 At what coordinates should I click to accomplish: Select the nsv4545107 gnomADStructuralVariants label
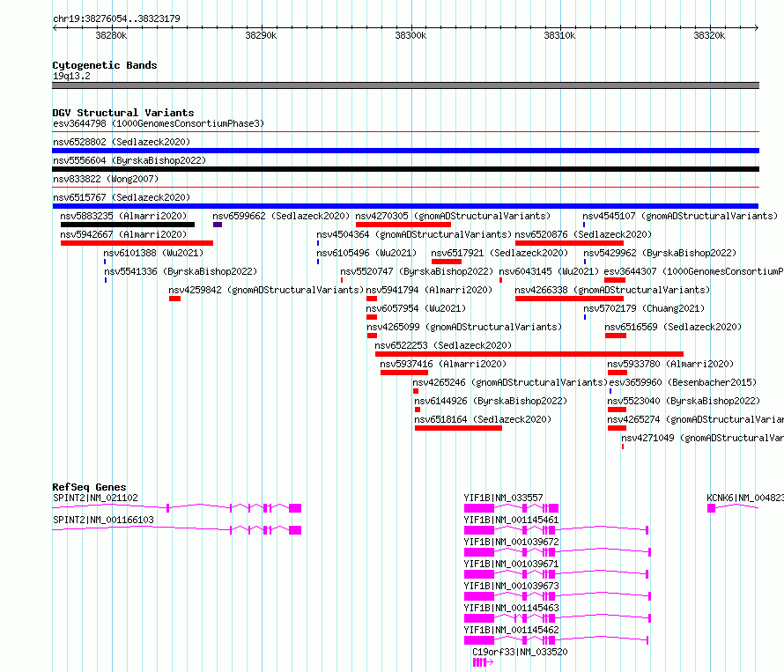680,216
